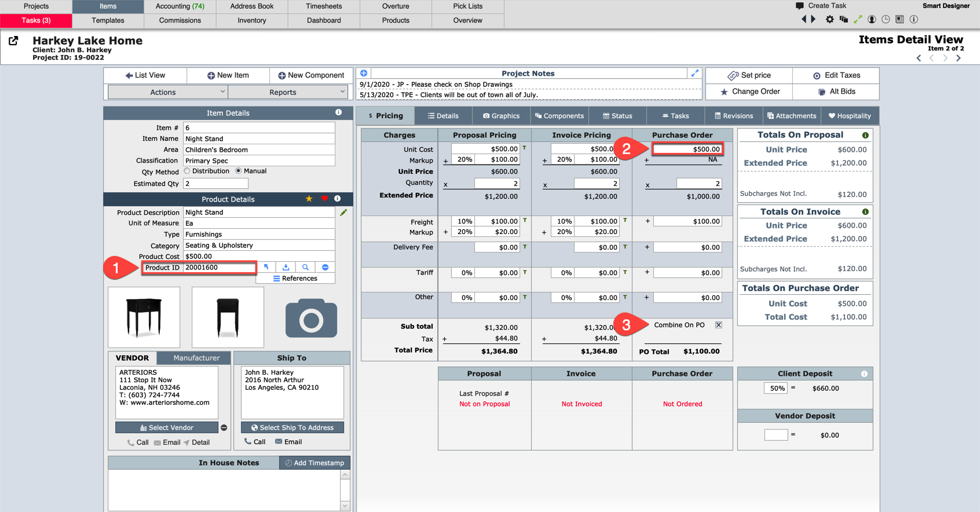Add photo using camera placeholder

tap(311, 318)
